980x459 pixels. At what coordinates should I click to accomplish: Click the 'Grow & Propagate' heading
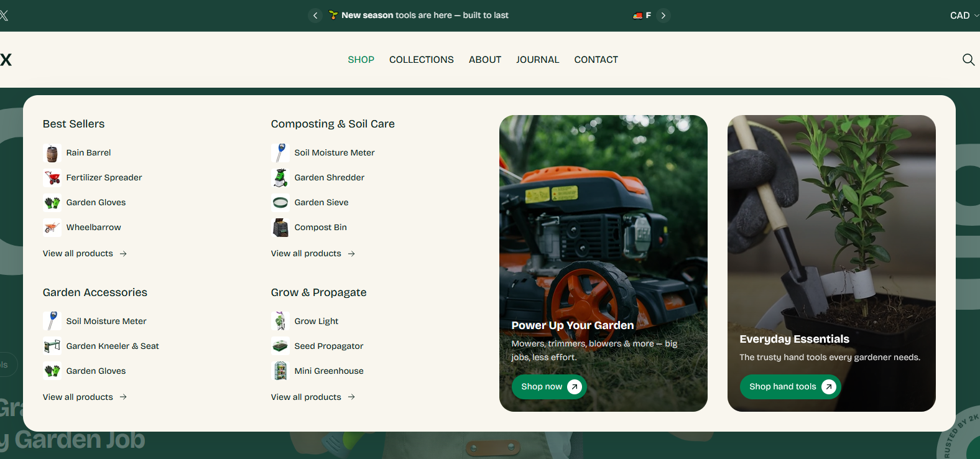coord(318,292)
